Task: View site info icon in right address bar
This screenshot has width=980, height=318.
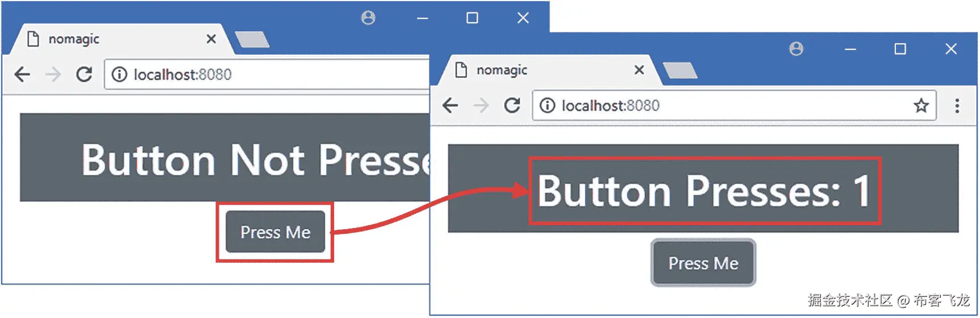Action: (547, 105)
